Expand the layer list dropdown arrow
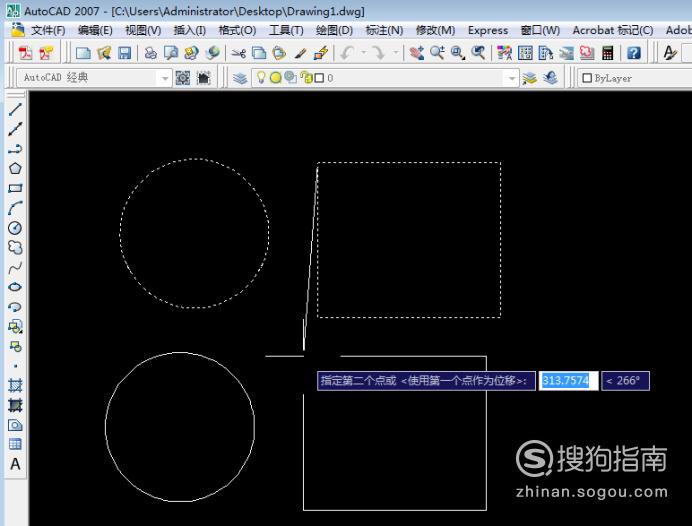692x526 pixels. click(x=511, y=78)
